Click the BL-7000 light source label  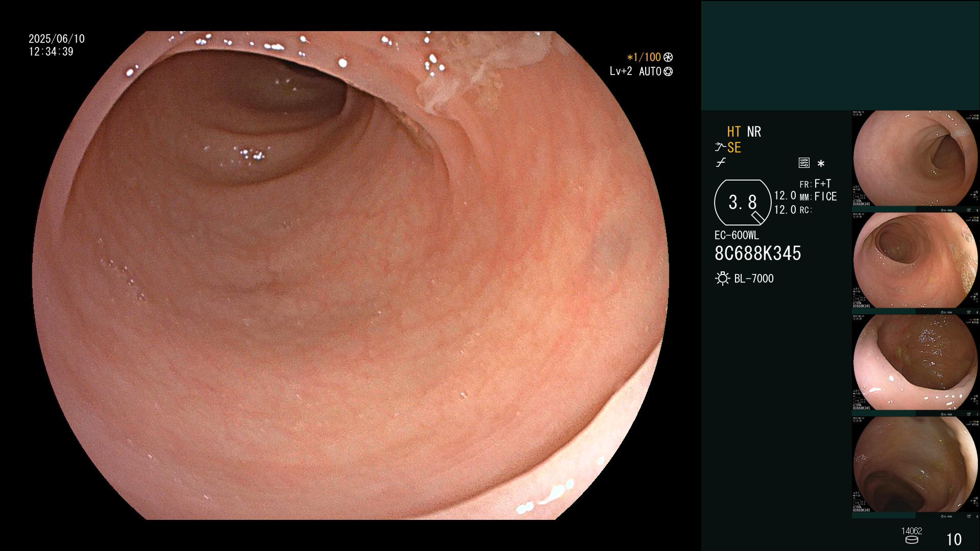pyautogui.click(x=754, y=279)
